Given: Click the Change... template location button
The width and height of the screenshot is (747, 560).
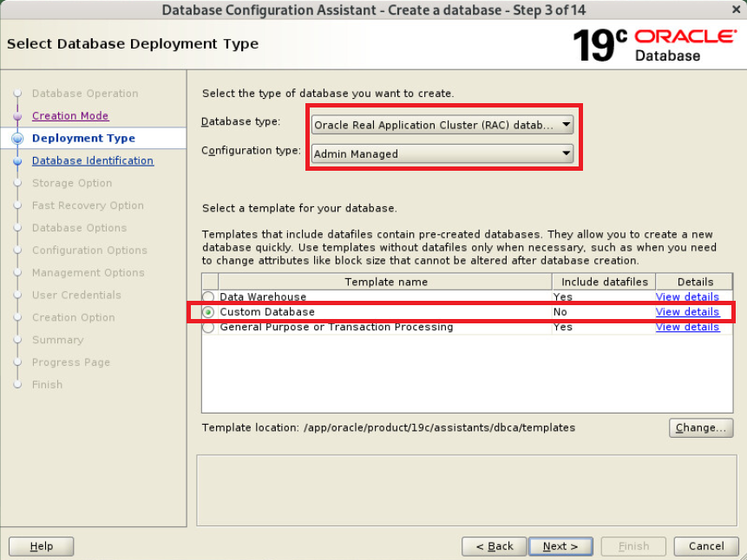Looking at the screenshot, I should click(x=701, y=427).
